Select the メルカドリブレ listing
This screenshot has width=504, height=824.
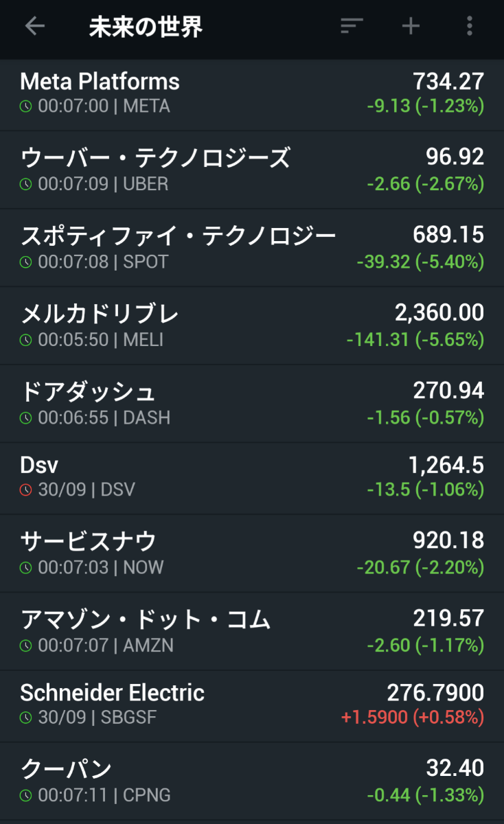pyautogui.click(x=100, y=314)
